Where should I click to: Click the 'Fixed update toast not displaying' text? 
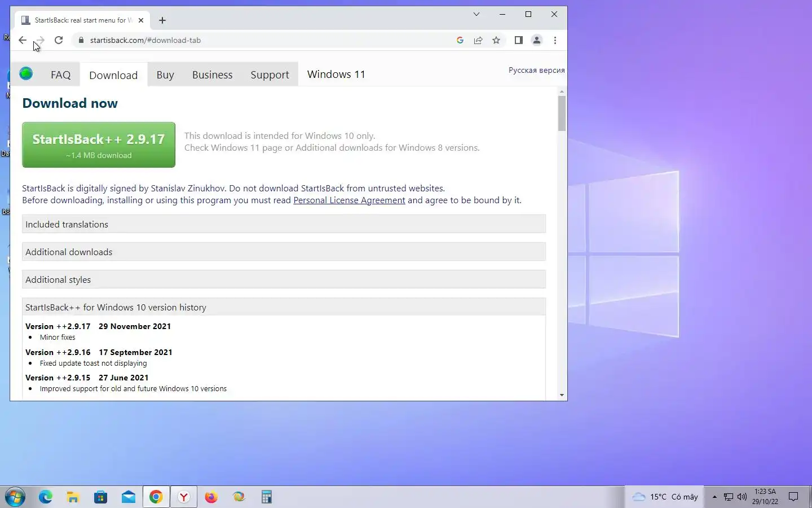(93, 363)
